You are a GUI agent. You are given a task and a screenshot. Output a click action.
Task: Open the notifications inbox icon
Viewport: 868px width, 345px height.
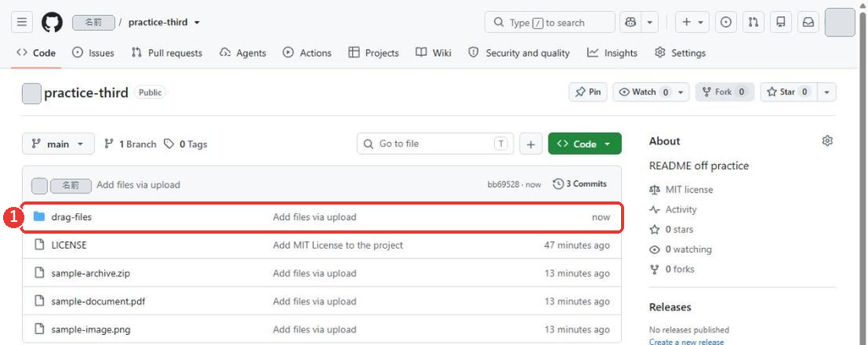point(808,22)
